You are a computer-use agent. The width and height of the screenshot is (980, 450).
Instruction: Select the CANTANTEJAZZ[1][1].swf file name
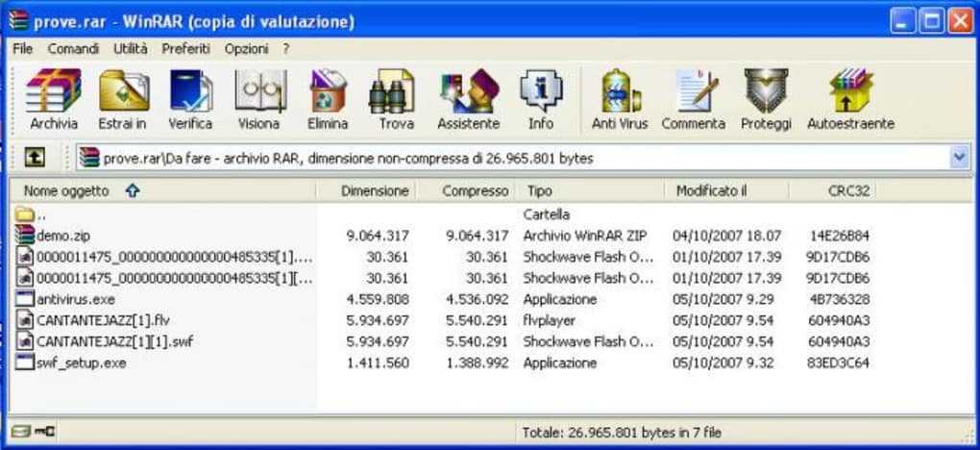coord(114,341)
